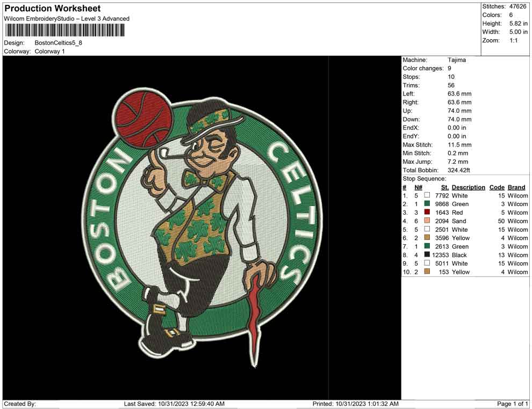This screenshot has width=532, height=409.
Task: Click the 'Code' column header
Action: [x=497, y=187]
